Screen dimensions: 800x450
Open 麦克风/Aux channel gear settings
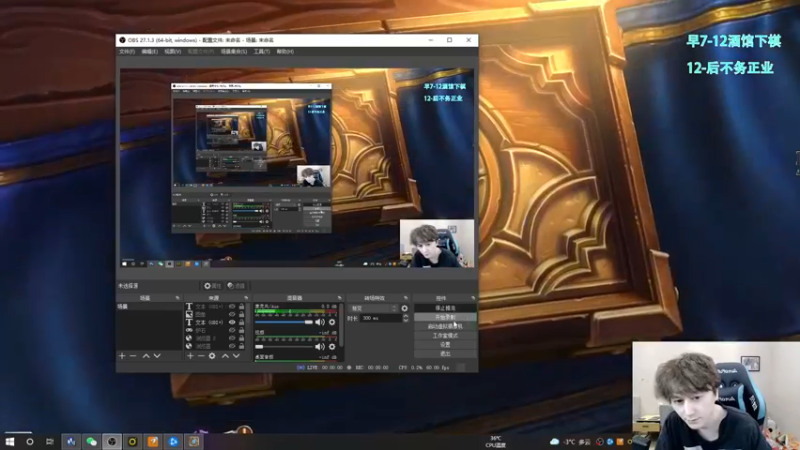(332, 322)
